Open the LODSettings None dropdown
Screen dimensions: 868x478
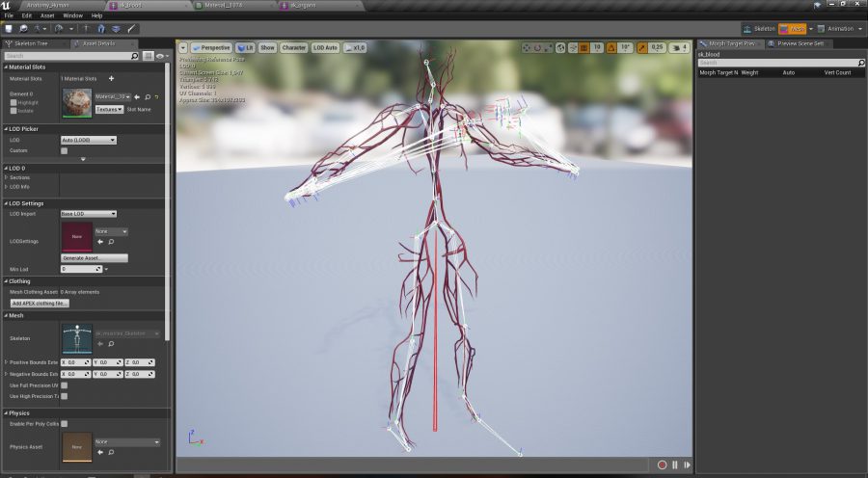[111, 231]
